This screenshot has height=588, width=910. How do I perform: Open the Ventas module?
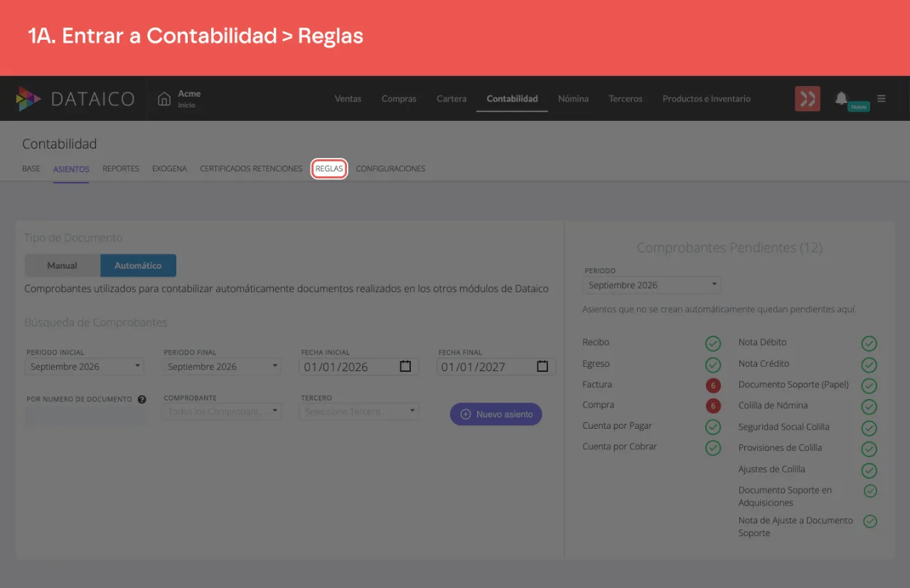(x=348, y=99)
